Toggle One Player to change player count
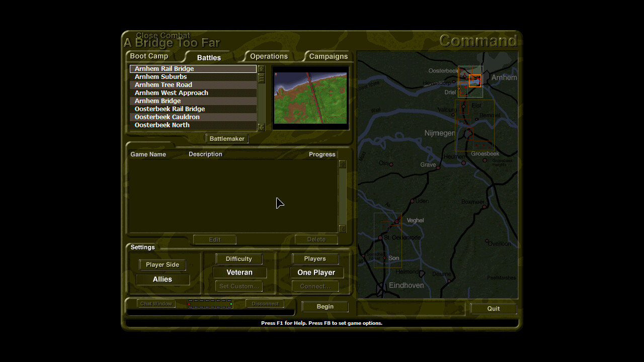Image resolution: width=644 pixels, height=362 pixels. point(316,273)
